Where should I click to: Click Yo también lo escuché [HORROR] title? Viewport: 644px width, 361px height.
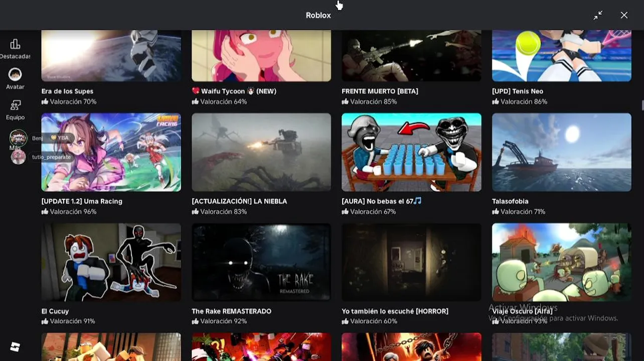pyautogui.click(x=395, y=311)
